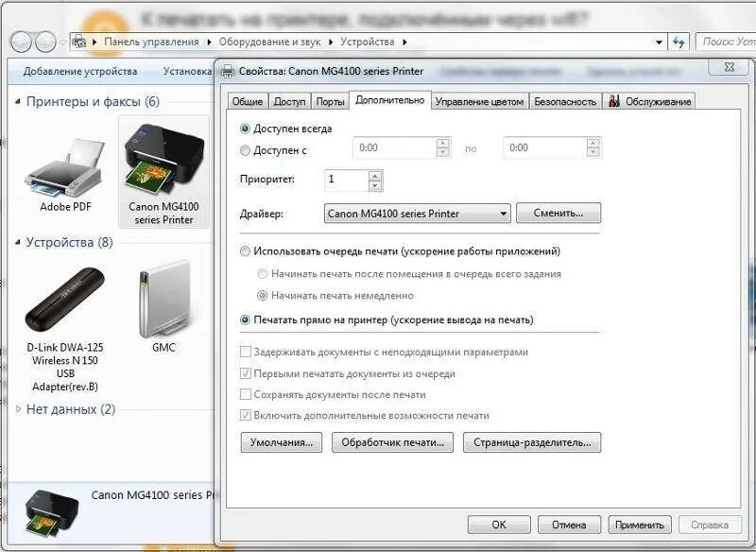Expand the 'Нет данных (2)' group
Screen dimensions: 756x552
(18, 409)
